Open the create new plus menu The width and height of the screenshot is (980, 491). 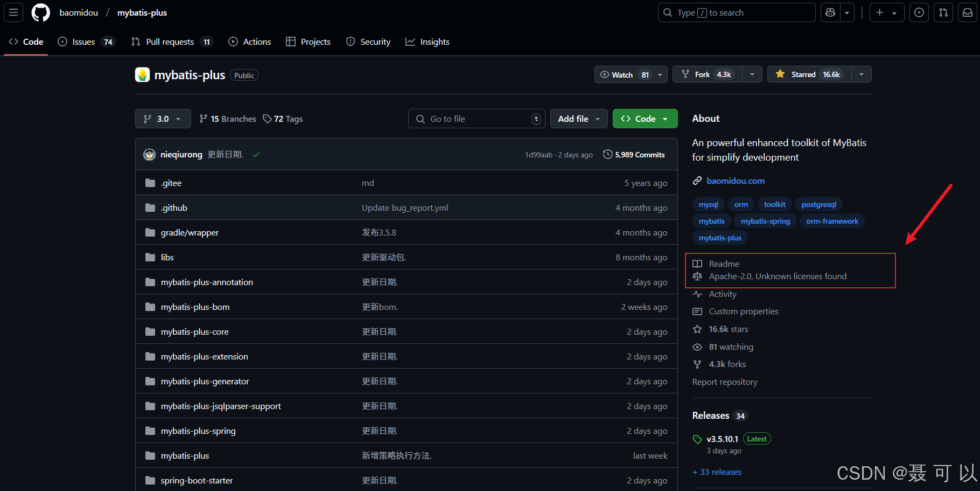(x=886, y=12)
